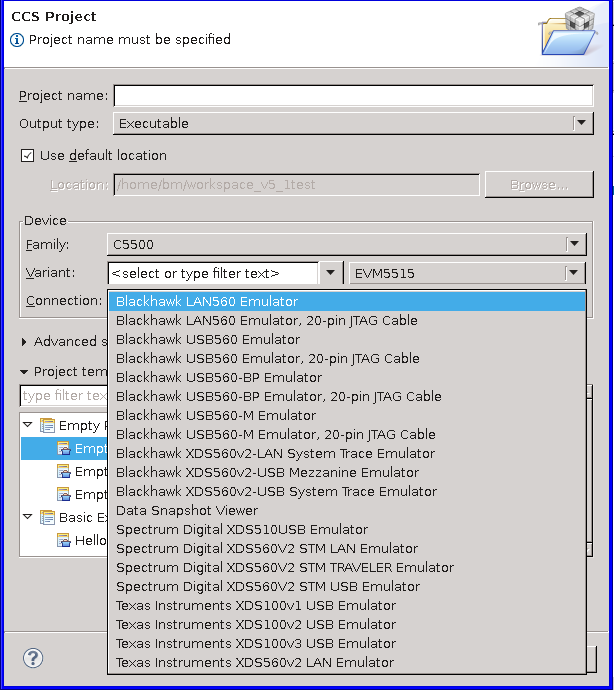
Task: Collapse the Empty Projects tree node
Action: tap(28, 425)
